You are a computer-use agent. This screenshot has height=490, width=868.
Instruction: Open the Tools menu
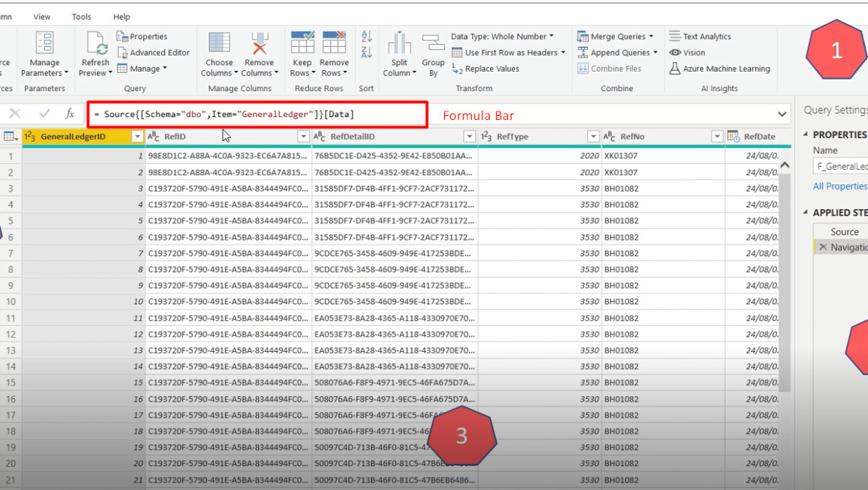tap(81, 16)
